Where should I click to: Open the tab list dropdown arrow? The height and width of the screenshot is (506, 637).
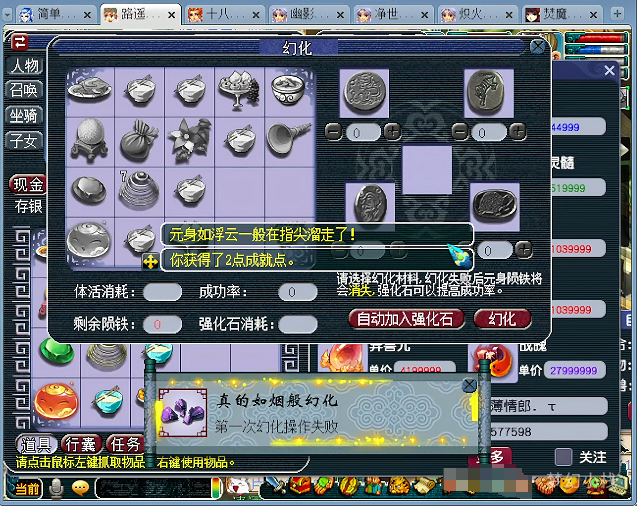tap(7, 15)
